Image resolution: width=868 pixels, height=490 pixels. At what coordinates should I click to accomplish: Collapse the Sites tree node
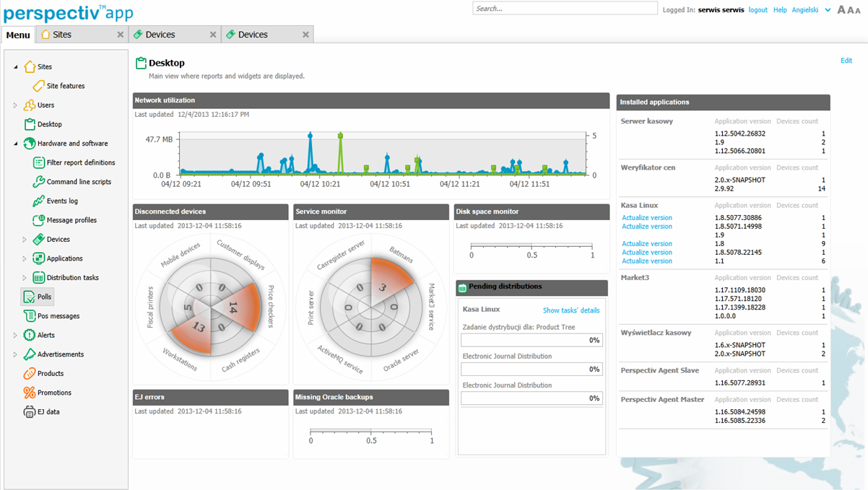click(15, 67)
